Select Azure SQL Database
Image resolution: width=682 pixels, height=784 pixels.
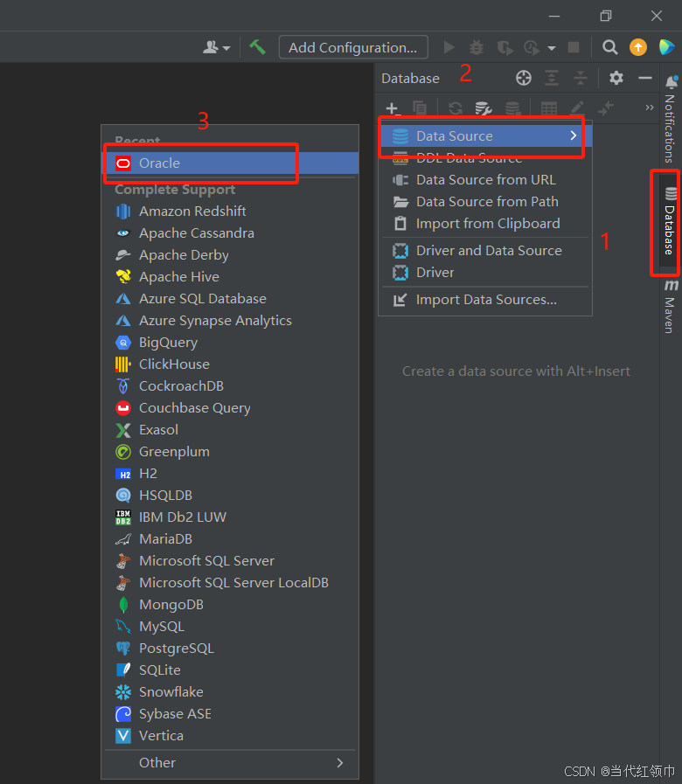(232, 299)
